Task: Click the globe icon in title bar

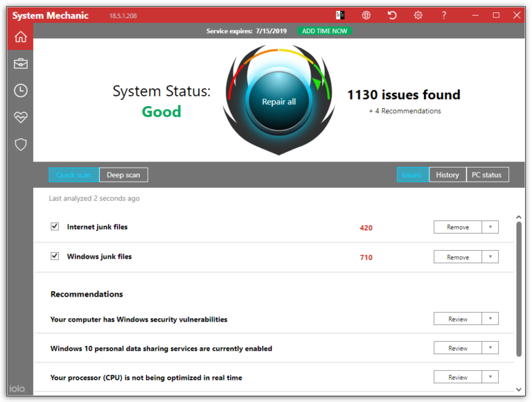Action: point(366,16)
